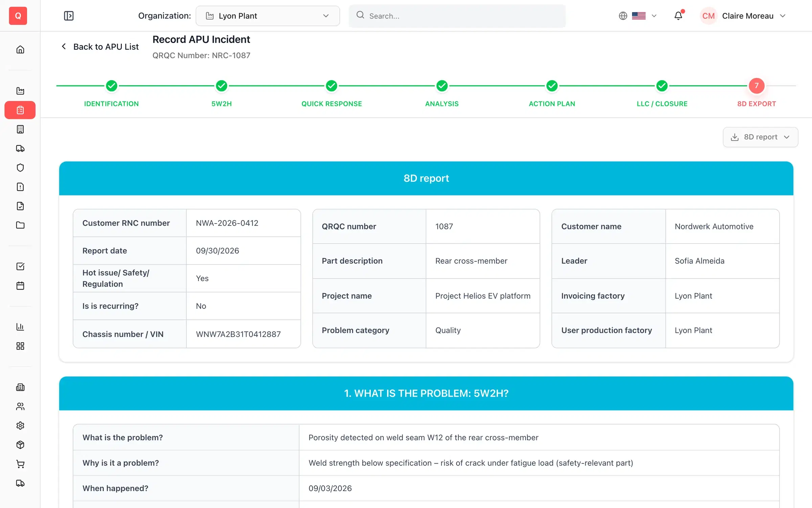Toggle the sidebar collapse panel icon
The width and height of the screenshot is (812, 508).
tap(69, 16)
